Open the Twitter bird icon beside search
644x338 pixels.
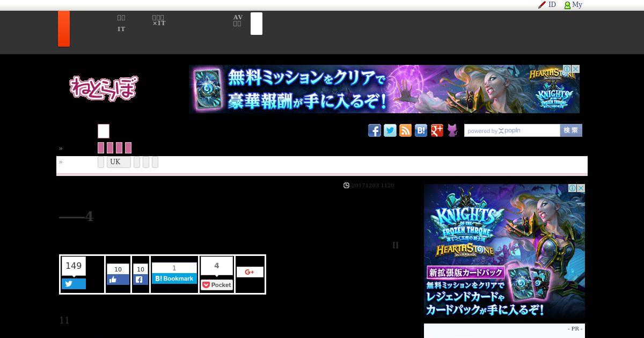[x=390, y=130]
